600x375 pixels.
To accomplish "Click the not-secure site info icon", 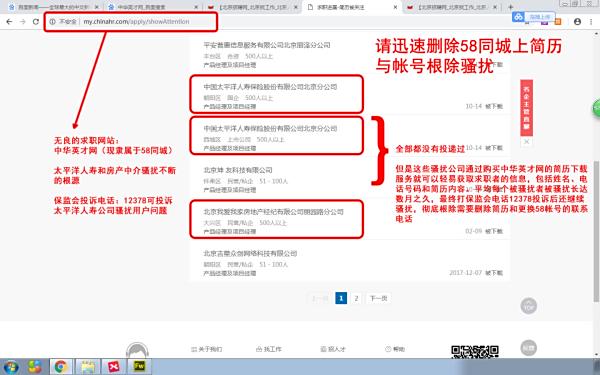I will 52,22.
